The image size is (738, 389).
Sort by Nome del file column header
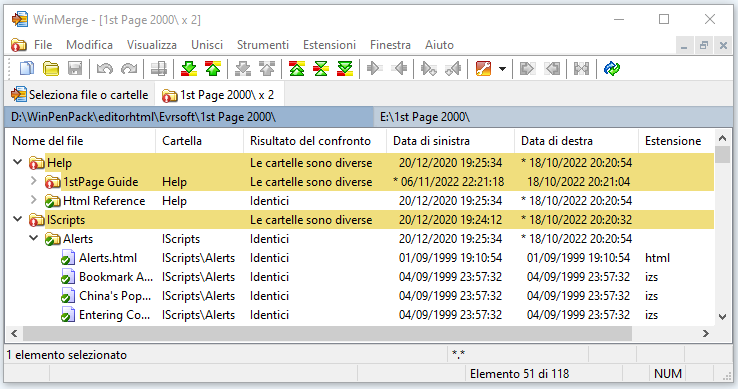[x=80, y=141]
